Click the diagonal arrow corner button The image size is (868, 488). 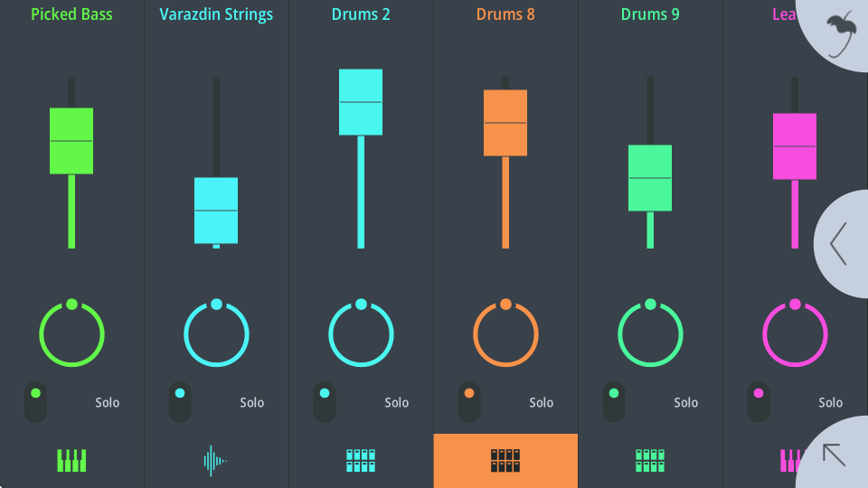coord(835,455)
